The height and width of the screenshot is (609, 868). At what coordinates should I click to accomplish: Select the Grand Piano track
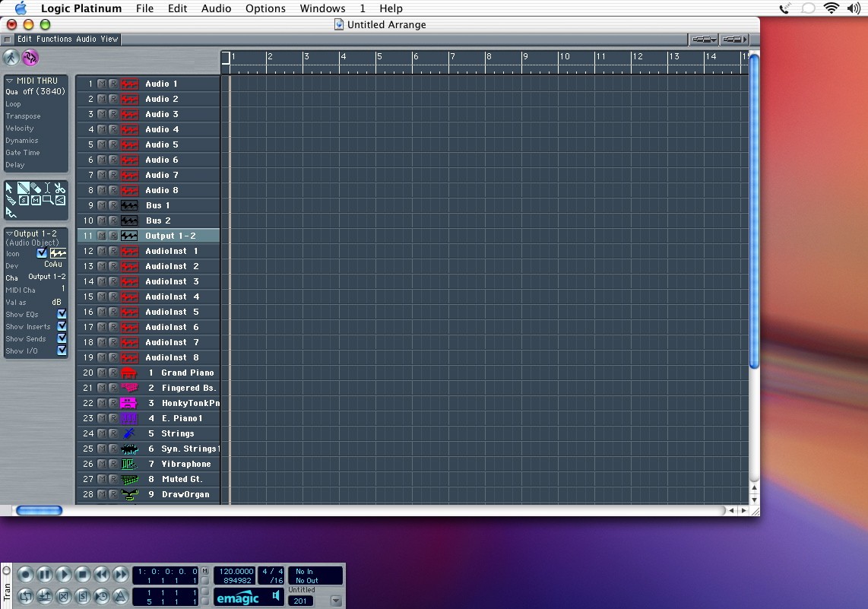point(187,373)
